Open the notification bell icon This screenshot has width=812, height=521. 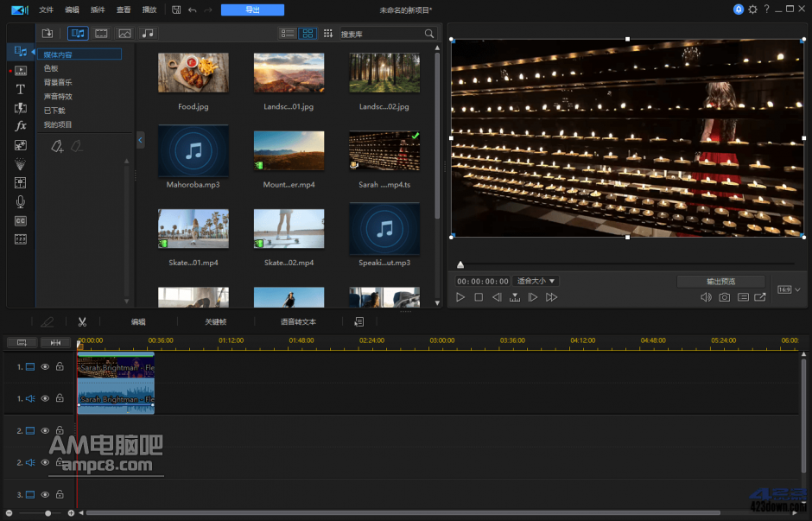pyautogui.click(x=739, y=10)
